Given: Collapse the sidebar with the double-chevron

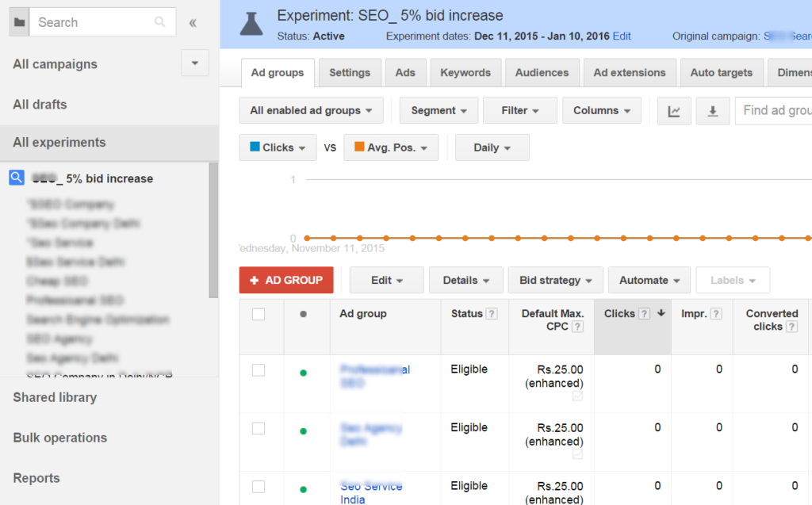Looking at the screenshot, I should click(193, 22).
